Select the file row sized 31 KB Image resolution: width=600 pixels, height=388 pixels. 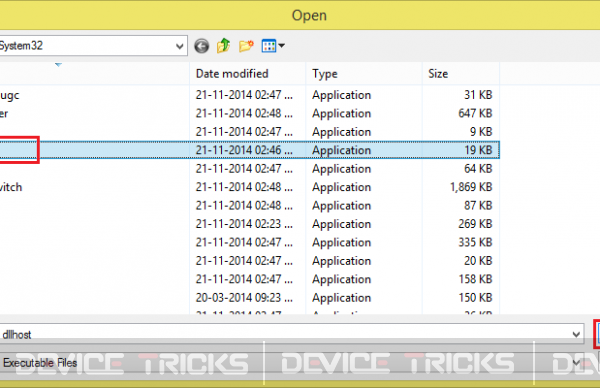pos(249,95)
